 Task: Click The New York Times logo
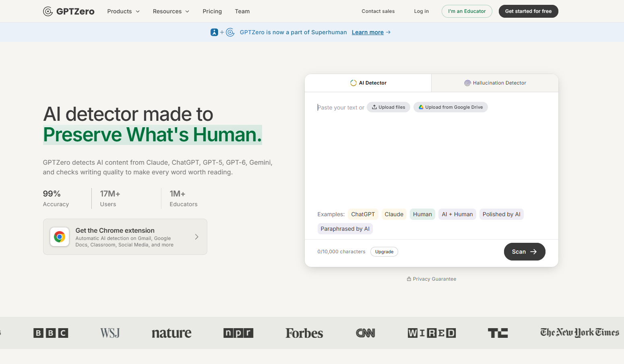[580, 333]
